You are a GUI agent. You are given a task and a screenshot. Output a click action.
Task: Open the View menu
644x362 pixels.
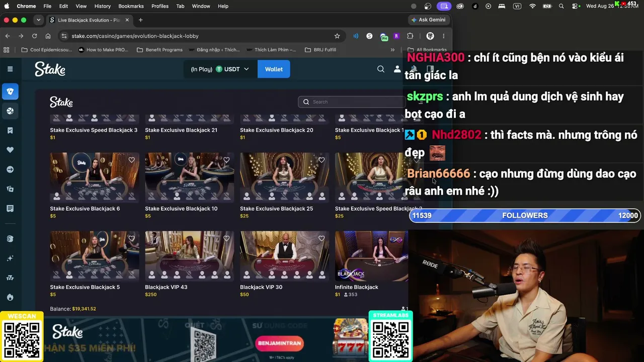point(81,6)
